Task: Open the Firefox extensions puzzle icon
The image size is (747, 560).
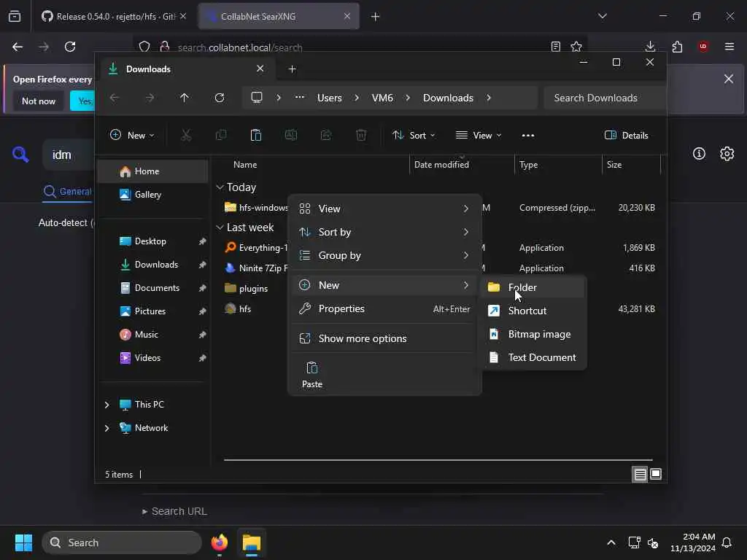Action: click(x=677, y=46)
